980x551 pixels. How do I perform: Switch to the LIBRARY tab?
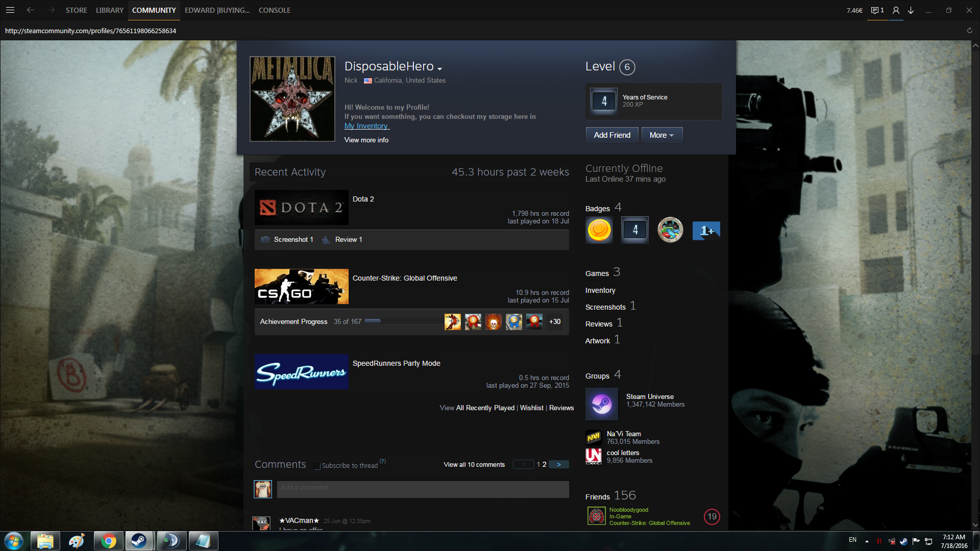109,10
